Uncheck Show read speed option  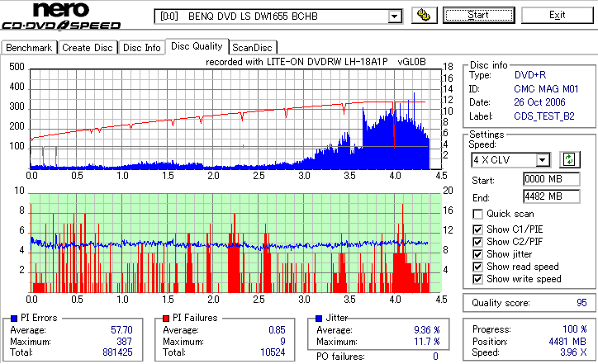(x=477, y=267)
